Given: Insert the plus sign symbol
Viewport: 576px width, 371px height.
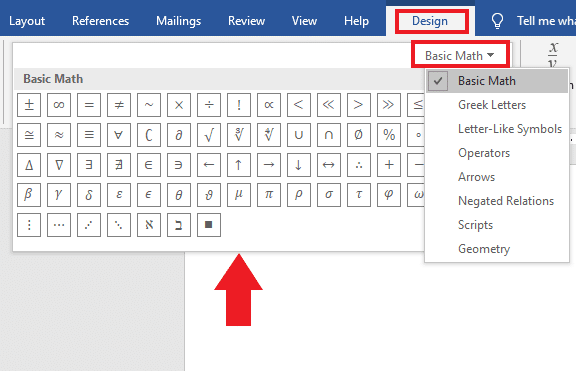Looking at the screenshot, I should 389,165.
